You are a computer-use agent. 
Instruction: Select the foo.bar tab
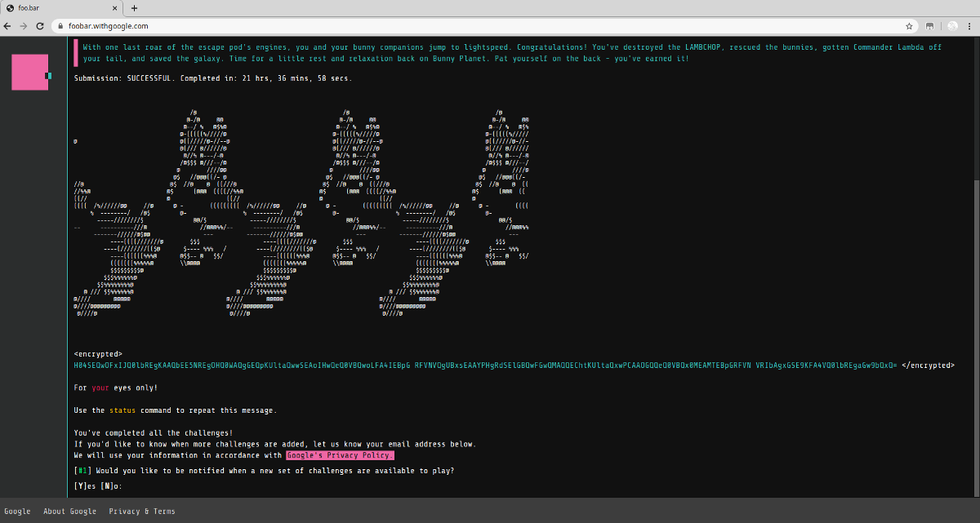tap(62, 8)
